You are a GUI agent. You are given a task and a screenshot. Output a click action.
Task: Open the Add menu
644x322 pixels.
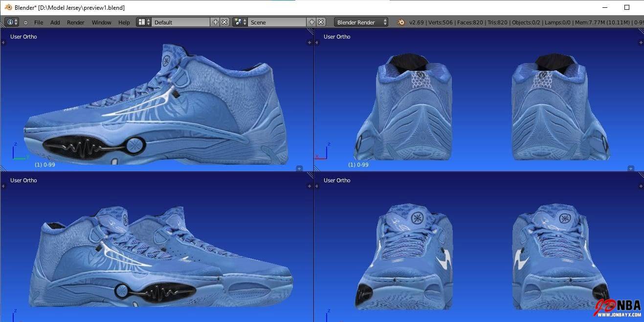coord(55,22)
